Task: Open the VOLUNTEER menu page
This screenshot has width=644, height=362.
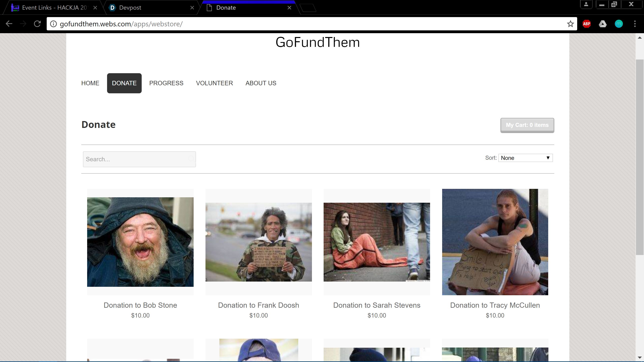Action: coord(214,83)
